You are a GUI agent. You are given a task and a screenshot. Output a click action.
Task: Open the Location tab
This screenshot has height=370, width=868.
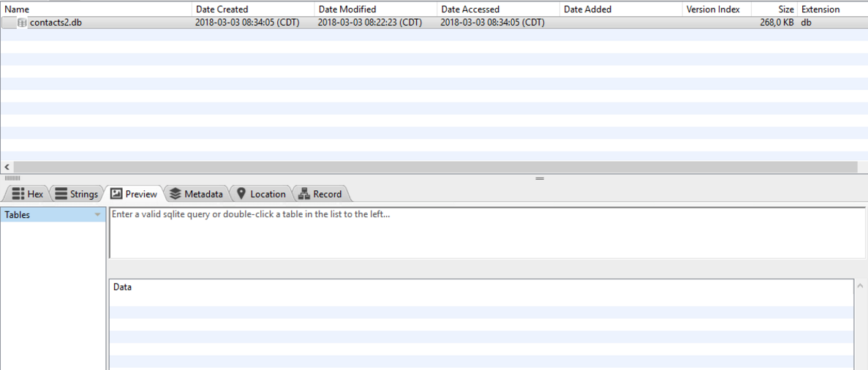click(261, 194)
